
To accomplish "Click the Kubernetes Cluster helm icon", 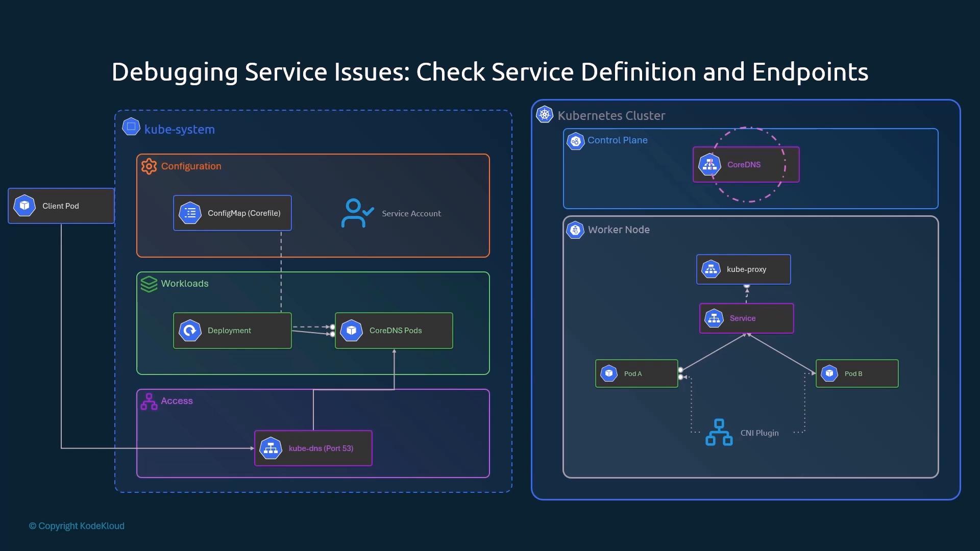I will (545, 114).
